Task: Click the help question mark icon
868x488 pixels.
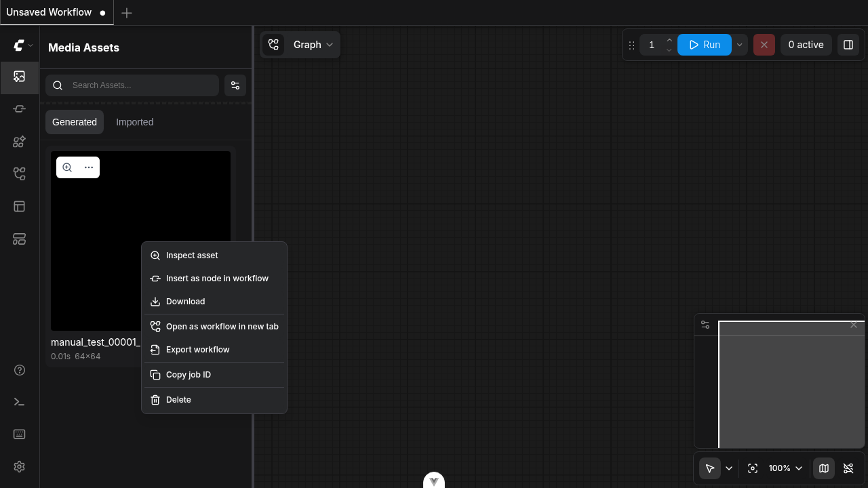Action: click(x=19, y=369)
